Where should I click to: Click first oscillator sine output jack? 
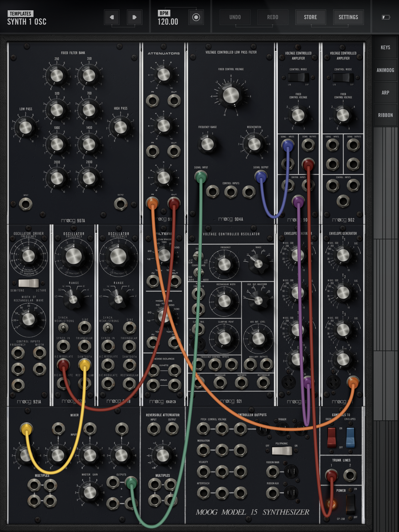pos(84,327)
